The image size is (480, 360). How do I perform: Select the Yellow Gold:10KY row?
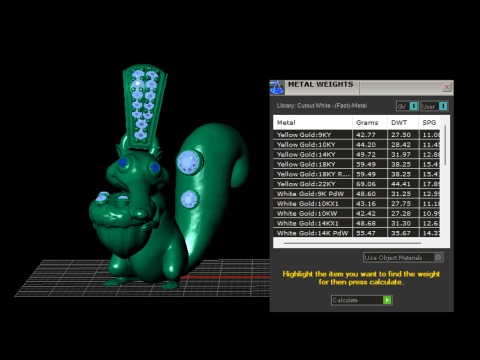pyautogui.click(x=357, y=144)
